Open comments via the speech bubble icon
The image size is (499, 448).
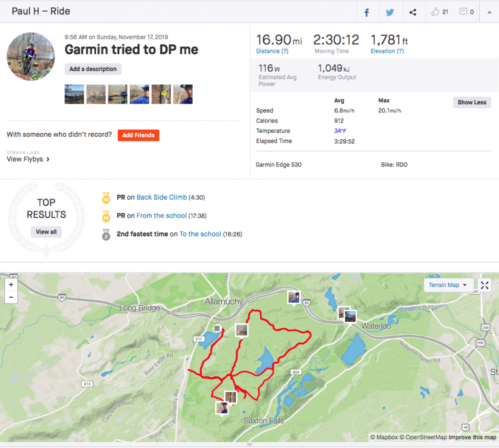pyautogui.click(x=463, y=12)
